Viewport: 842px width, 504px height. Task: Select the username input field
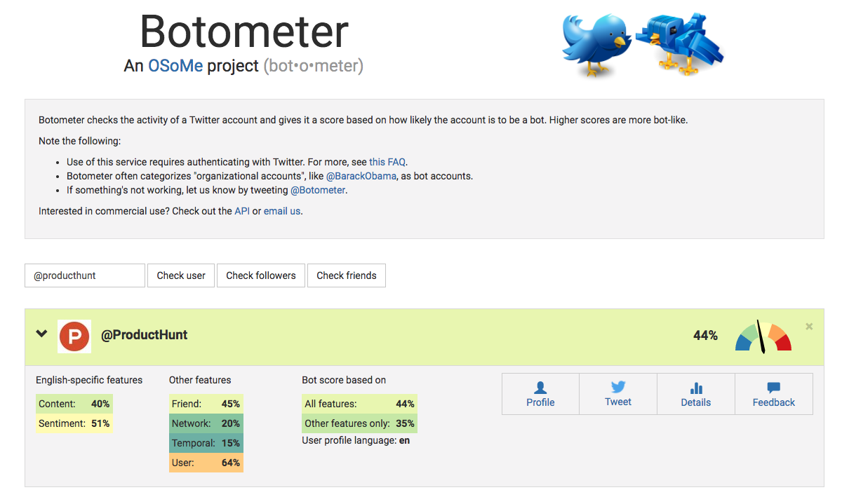84,275
